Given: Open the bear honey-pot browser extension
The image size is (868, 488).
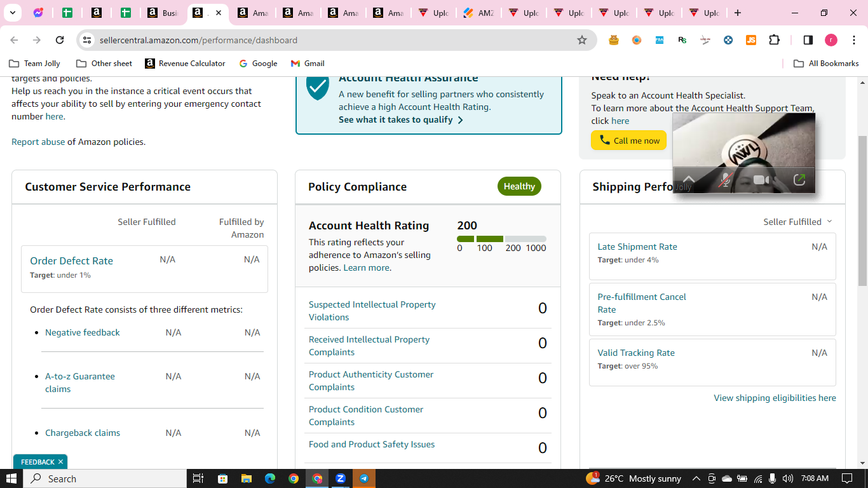Looking at the screenshot, I should pyautogui.click(x=614, y=40).
